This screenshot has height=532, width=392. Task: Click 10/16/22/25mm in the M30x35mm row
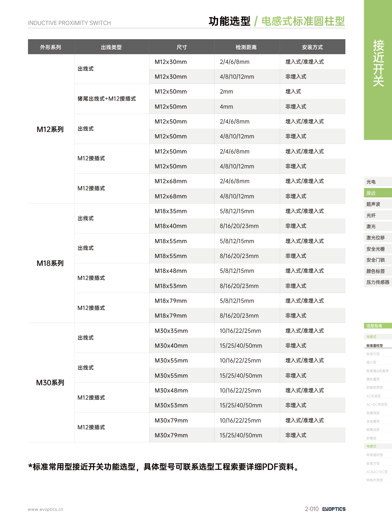(247, 331)
